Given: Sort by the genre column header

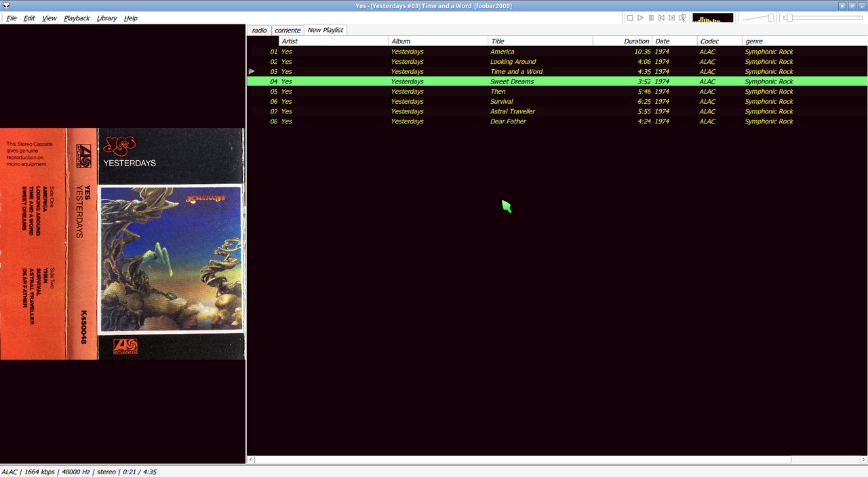Looking at the screenshot, I should pyautogui.click(x=805, y=41).
